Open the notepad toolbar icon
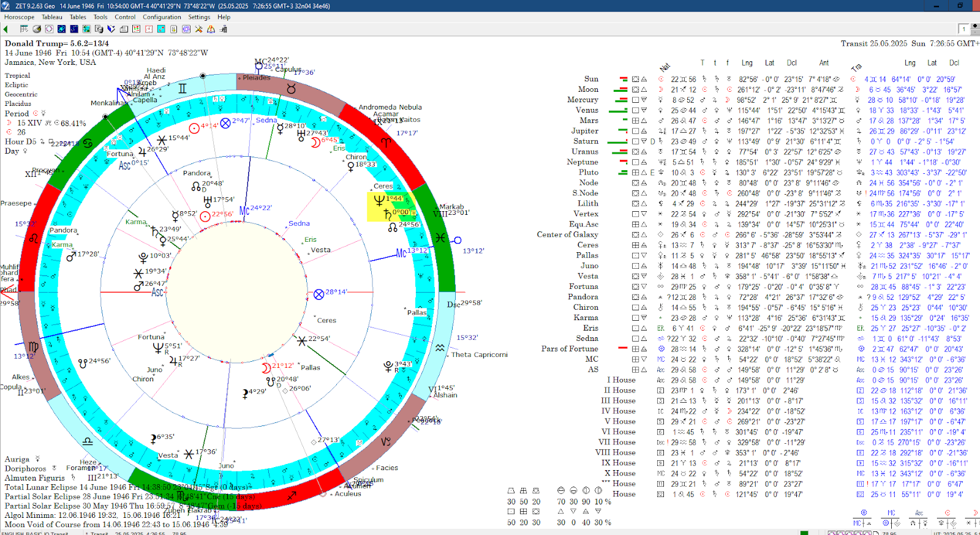 pyautogui.click(x=173, y=29)
